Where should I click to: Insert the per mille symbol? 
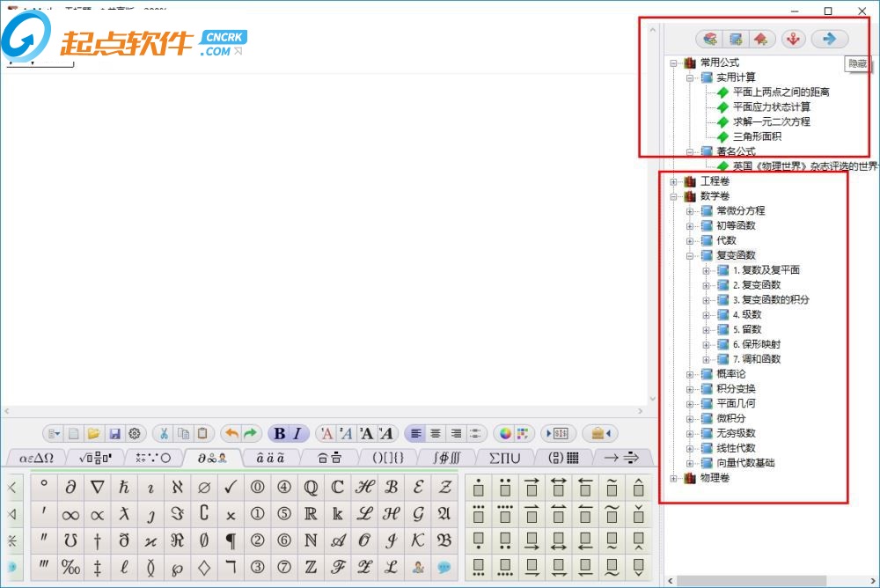pos(70,567)
